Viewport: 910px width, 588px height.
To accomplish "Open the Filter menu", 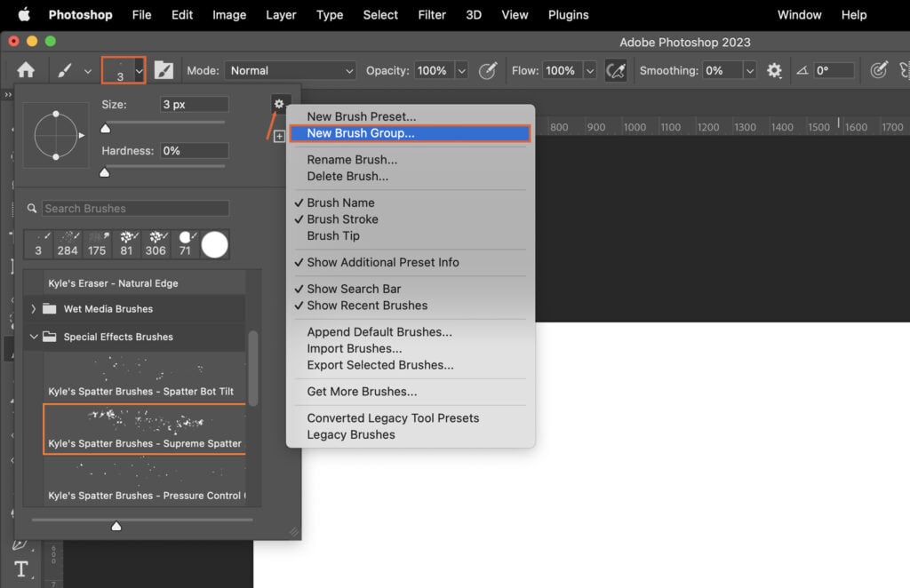I will point(432,15).
